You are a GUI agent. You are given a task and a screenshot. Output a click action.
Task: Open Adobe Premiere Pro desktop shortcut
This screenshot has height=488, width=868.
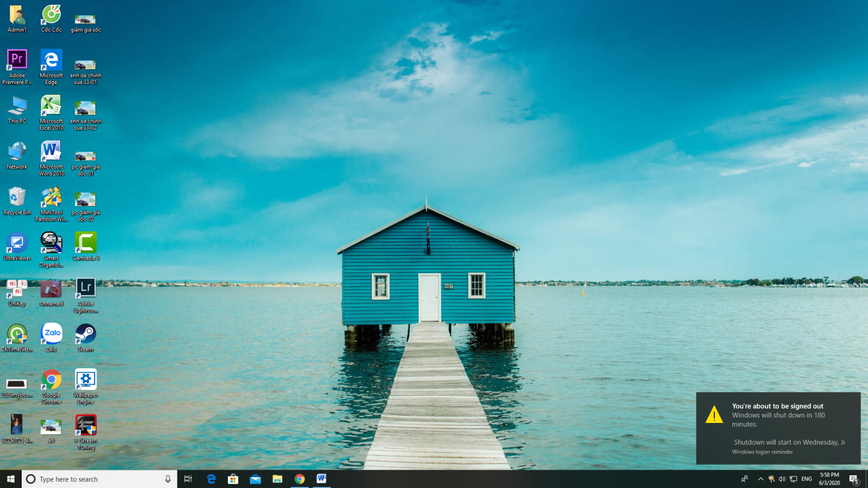17,60
